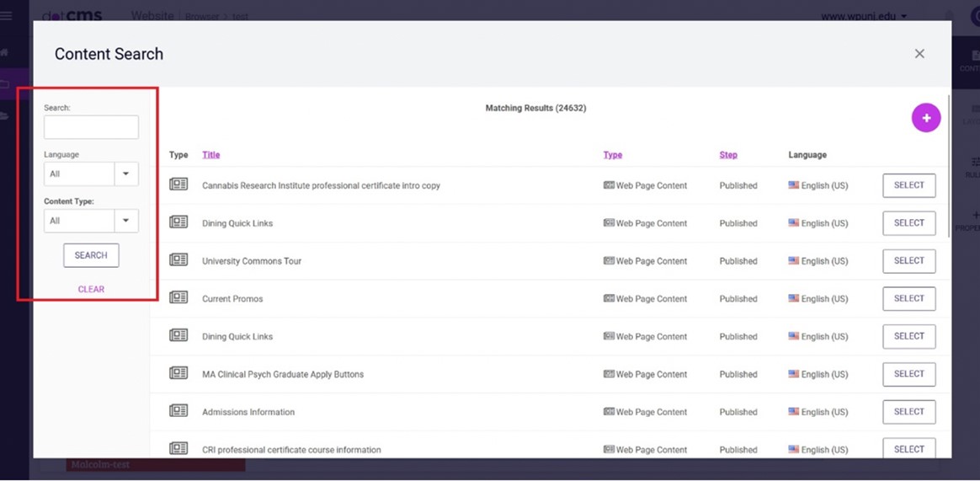
Task: Click content icon beside MA Clinical Psych row
Action: [178, 373]
